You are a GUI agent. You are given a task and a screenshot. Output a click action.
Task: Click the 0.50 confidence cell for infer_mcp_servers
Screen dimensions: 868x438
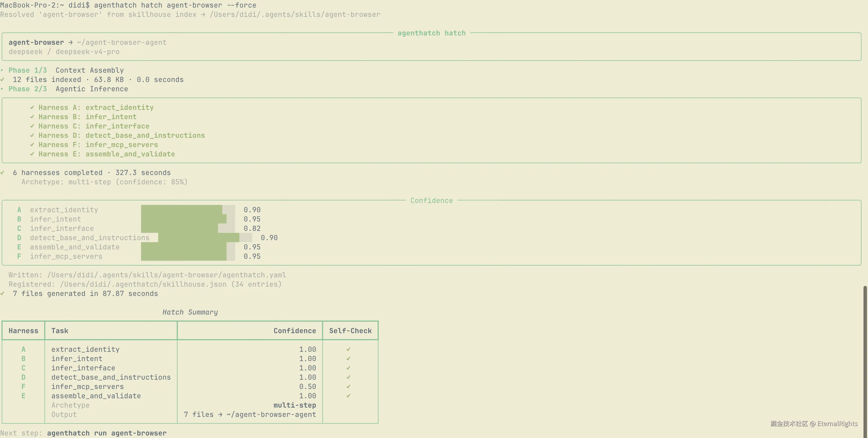pyautogui.click(x=308, y=387)
